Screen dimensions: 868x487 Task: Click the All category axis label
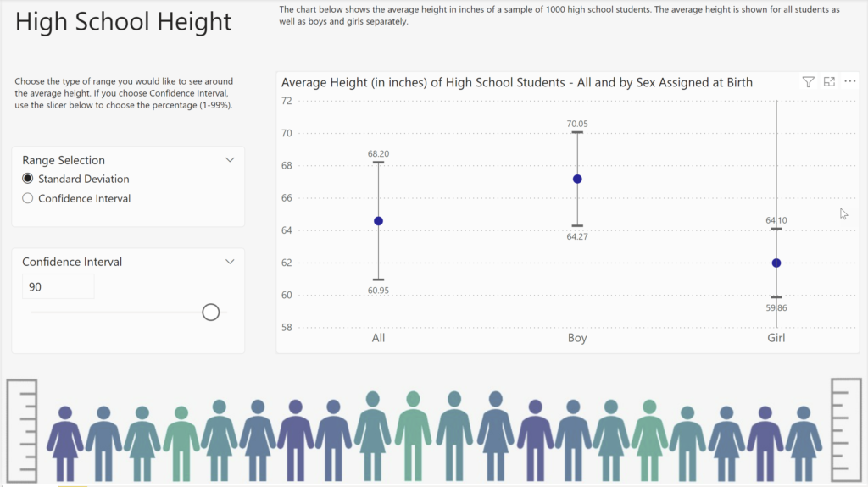pos(378,338)
